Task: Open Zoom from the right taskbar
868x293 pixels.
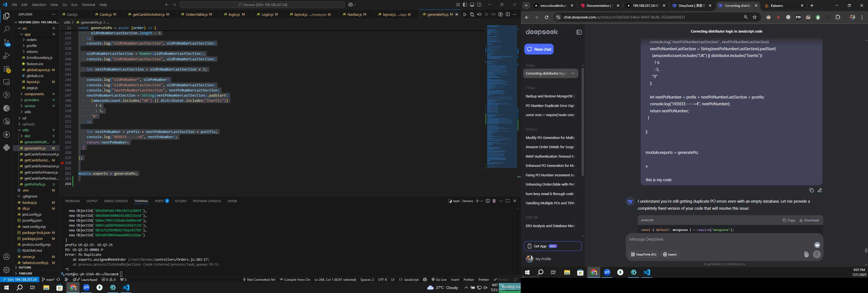Action: tap(607, 272)
